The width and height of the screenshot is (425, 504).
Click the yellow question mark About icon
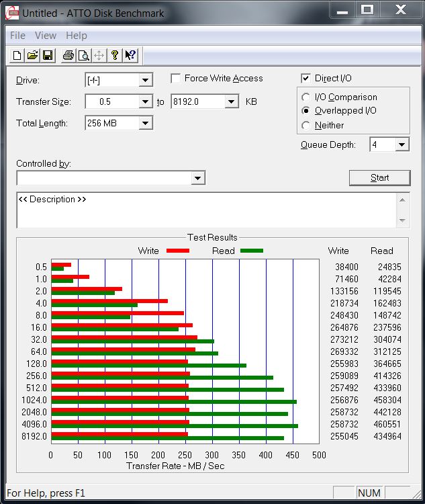click(x=115, y=56)
